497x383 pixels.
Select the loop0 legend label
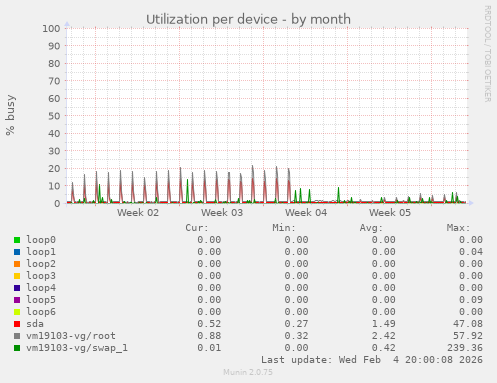coord(41,240)
